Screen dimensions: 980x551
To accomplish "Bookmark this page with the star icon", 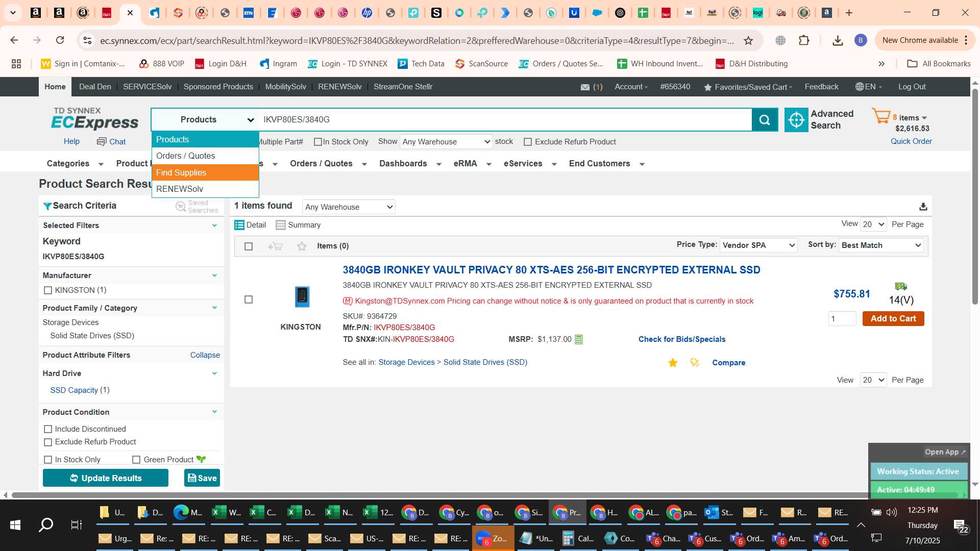I will tap(748, 40).
